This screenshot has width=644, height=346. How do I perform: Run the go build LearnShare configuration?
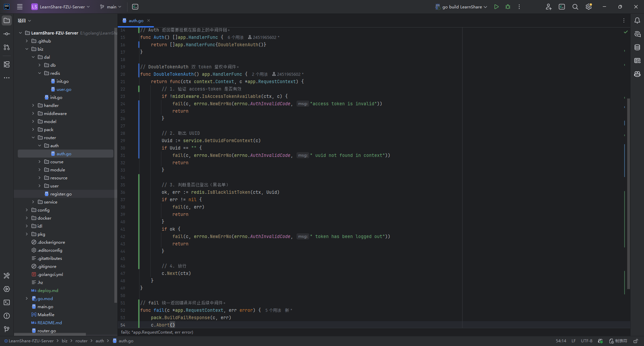[496, 7]
